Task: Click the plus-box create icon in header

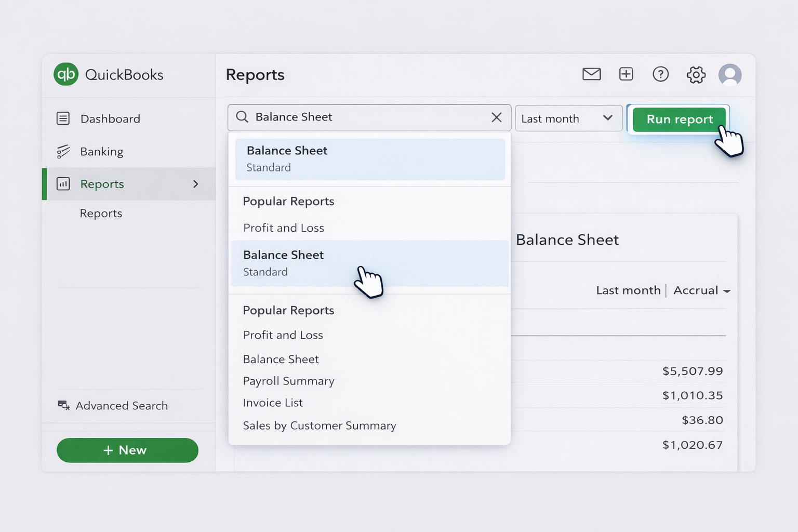Action: pos(626,74)
